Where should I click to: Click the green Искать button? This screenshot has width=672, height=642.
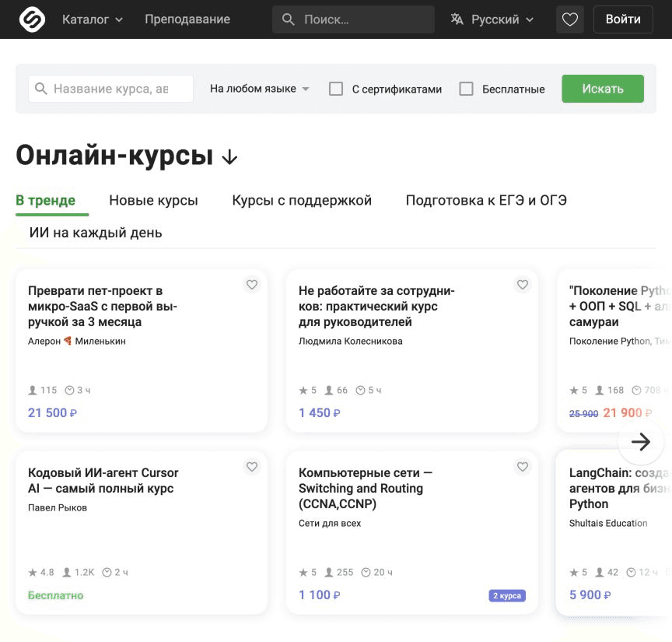pyautogui.click(x=603, y=89)
